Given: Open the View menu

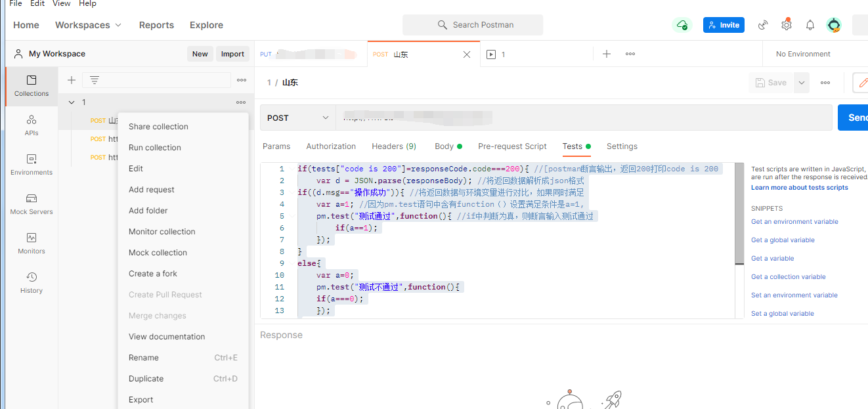Looking at the screenshot, I should (x=62, y=3).
